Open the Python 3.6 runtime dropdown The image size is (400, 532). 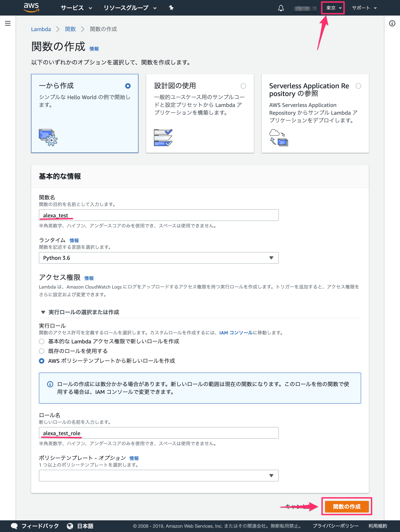coord(159,258)
